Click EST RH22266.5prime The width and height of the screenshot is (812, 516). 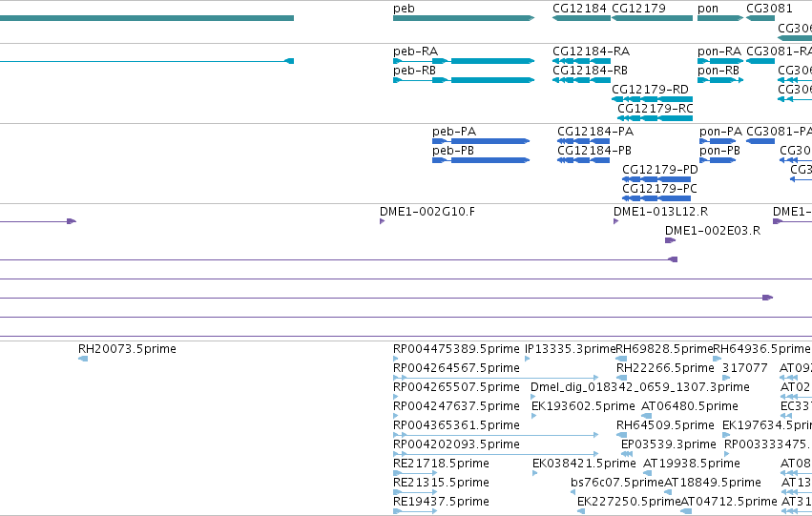pos(622,378)
